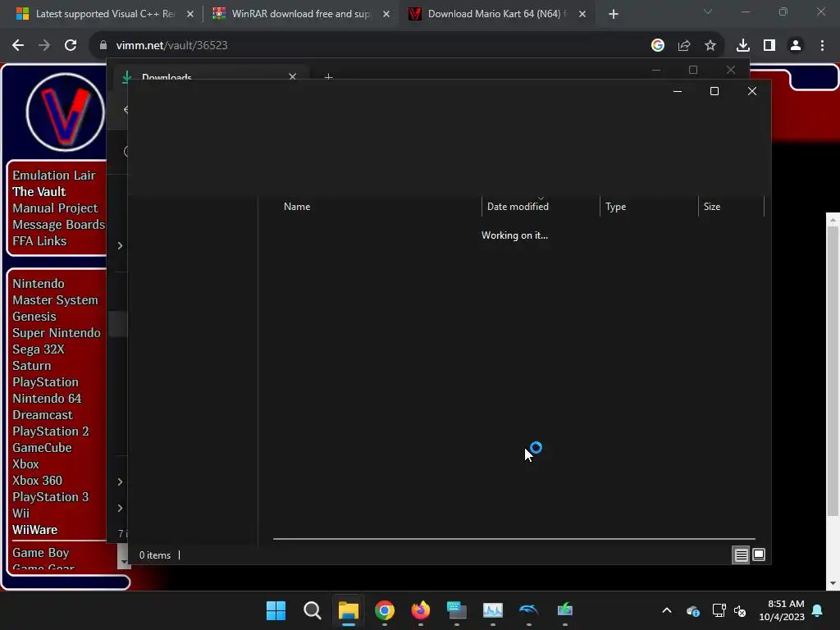Sort by Date modified column
This screenshot has height=630, width=840.
pyautogui.click(x=518, y=207)
